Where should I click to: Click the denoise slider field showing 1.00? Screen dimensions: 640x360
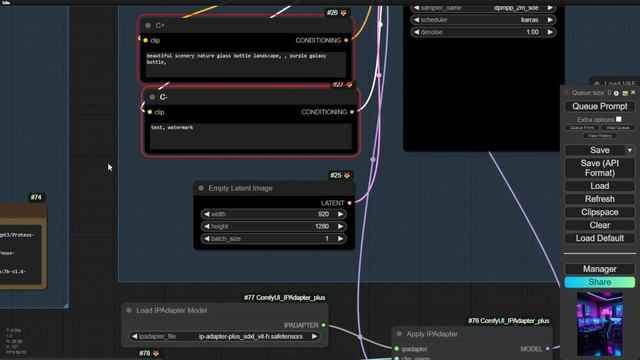point(483,32)
